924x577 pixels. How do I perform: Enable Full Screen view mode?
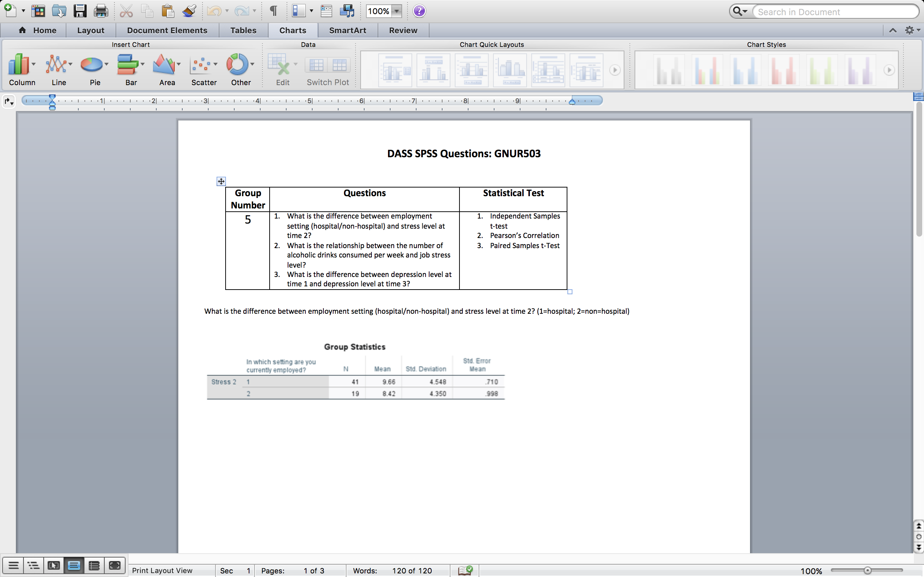114,565
